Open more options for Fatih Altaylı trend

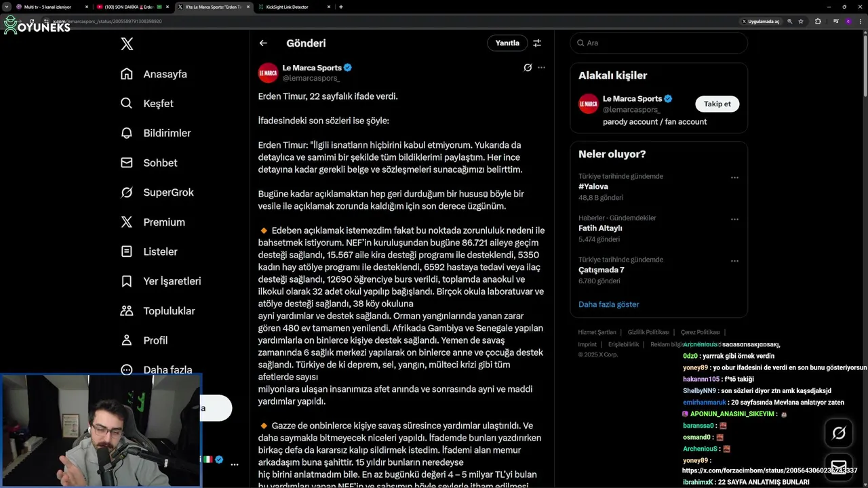[734, 219]
